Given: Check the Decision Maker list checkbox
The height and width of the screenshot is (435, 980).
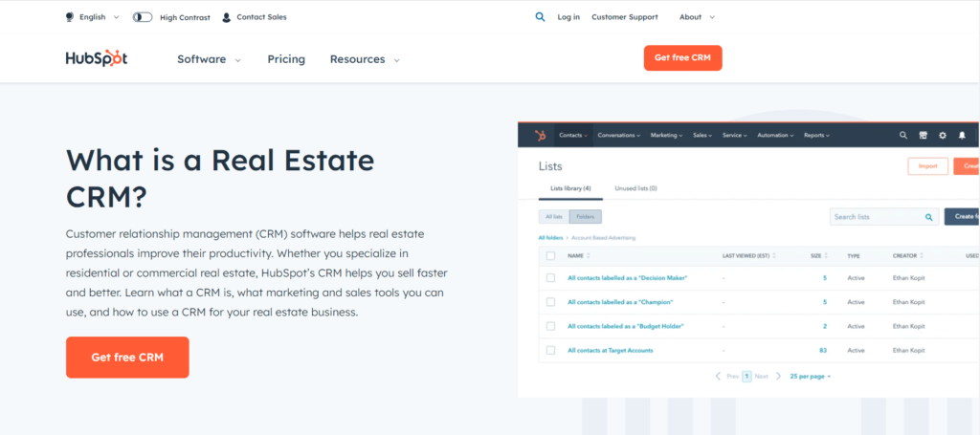Looking at the screenshot, I should pyautogui.click(x=550, y=277).
